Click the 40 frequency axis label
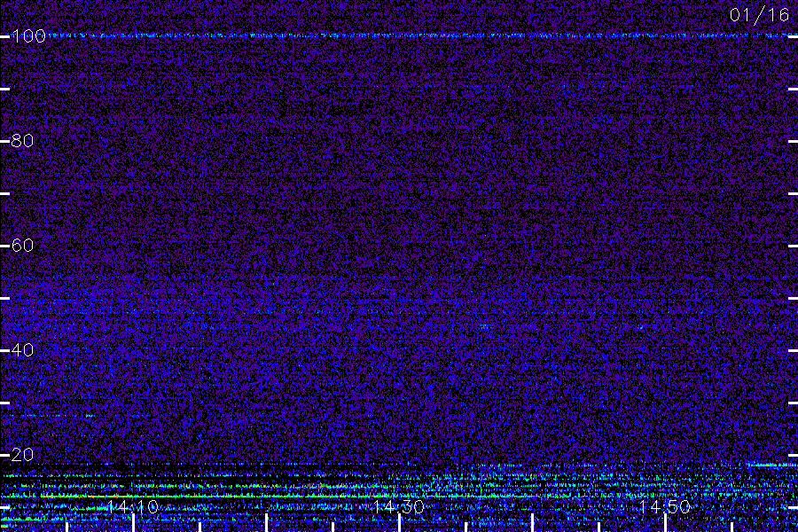Image resolution: width=798 pixels, height=532 pixels. click(x=22, y=350)
